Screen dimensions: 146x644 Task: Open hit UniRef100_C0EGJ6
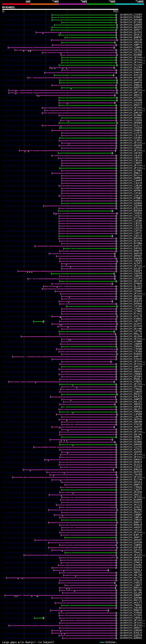coord(131,236)
